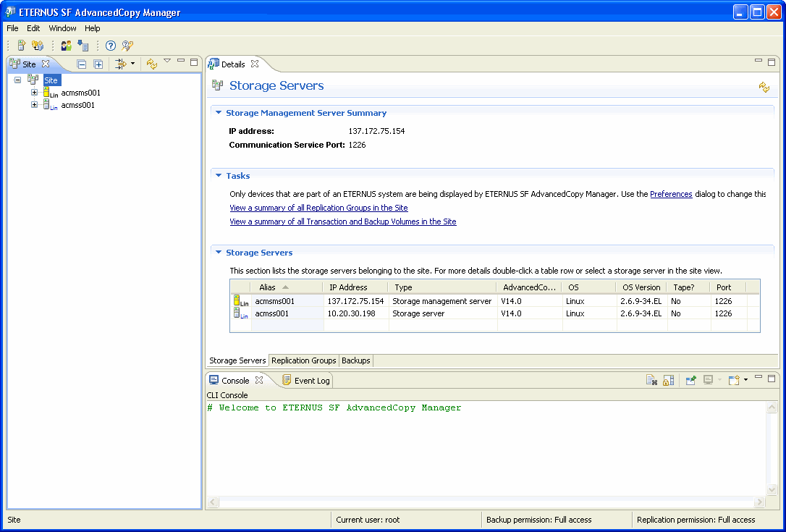View summary of Transaction and Backup Volumes
This screenshot has width=786, height=532.
[x=343, y=221]
